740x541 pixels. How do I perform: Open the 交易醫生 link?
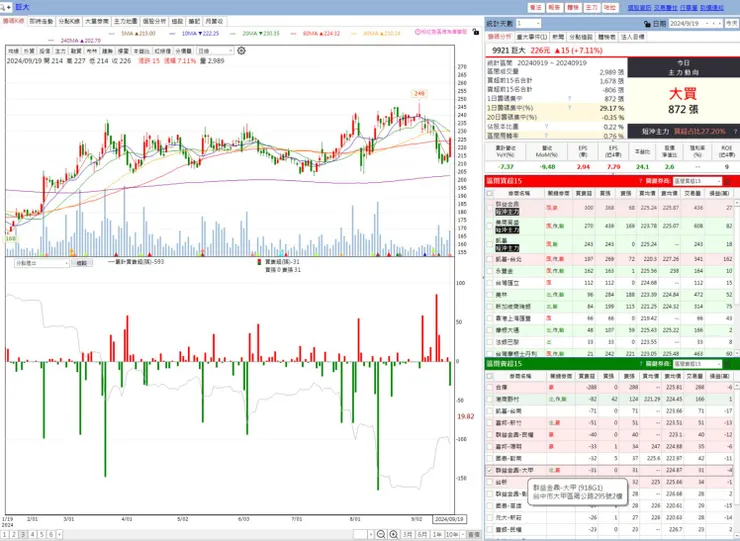tap(665, 8)
